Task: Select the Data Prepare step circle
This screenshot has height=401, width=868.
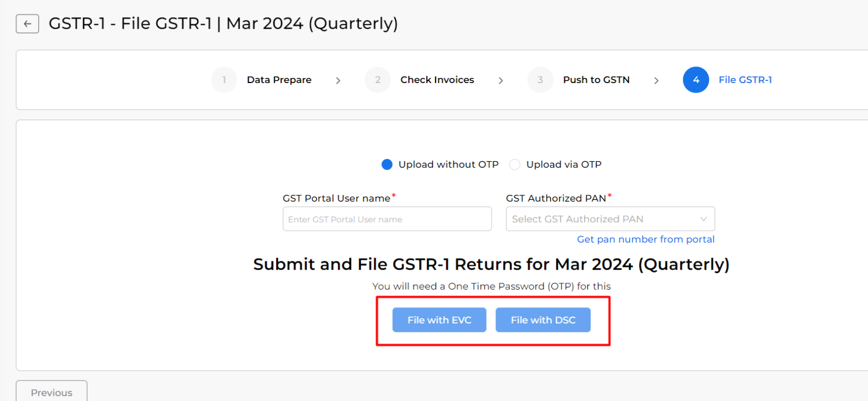Action: pyautogui.click(x=224, y=80)
